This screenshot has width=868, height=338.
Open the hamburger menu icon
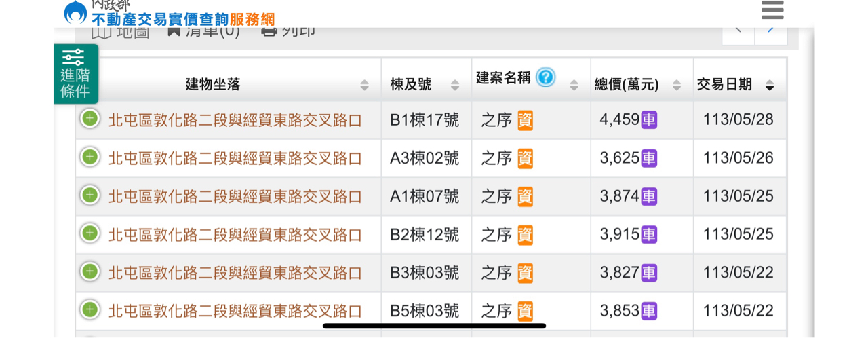pyautogui.click(x=772, y=10)
